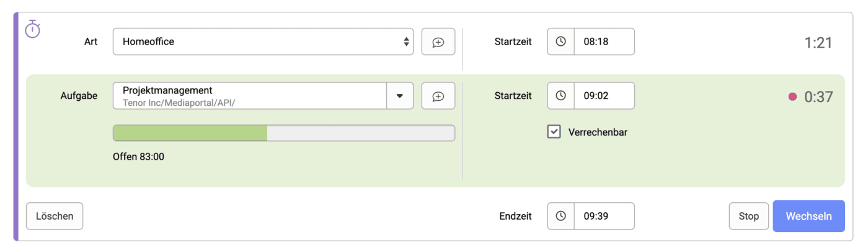Click the 1:21 total duration
This screenshot has height=250, width=868.
[x=818, y=43]
